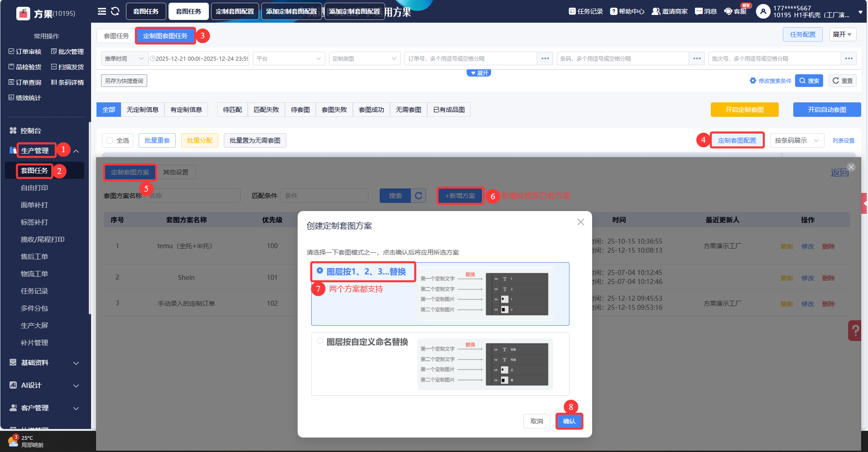Image resolution: width=868 pixels, height=452 pixels.
Task: Open 消息 messages in the header
Action: [706, 11]
